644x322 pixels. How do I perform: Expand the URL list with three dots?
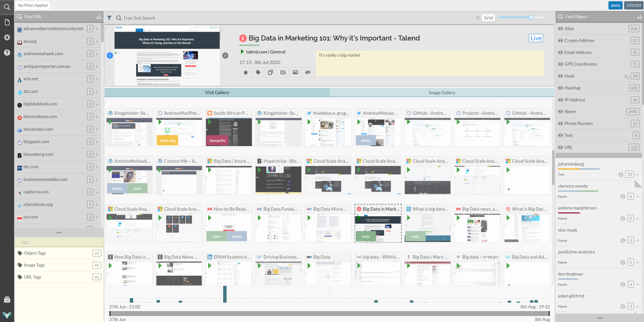(59, 232)
